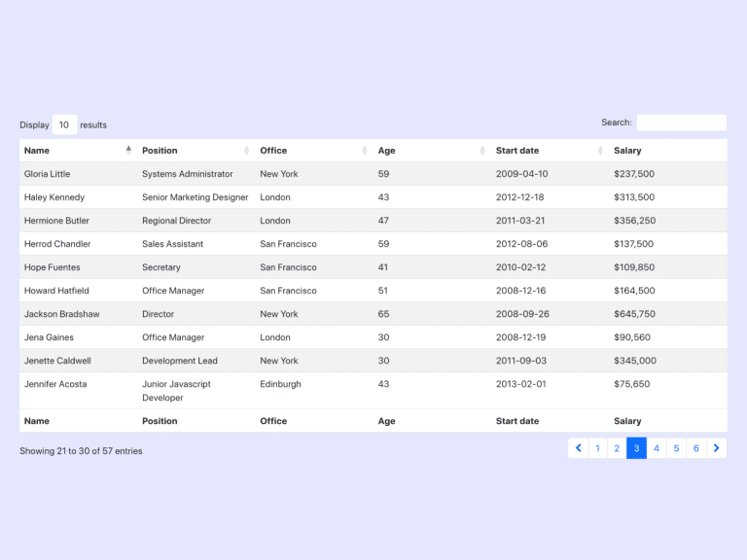747x560 pixels.
Task: Click the Hermione Butler name cell
Action: click(x=56, y=221)
